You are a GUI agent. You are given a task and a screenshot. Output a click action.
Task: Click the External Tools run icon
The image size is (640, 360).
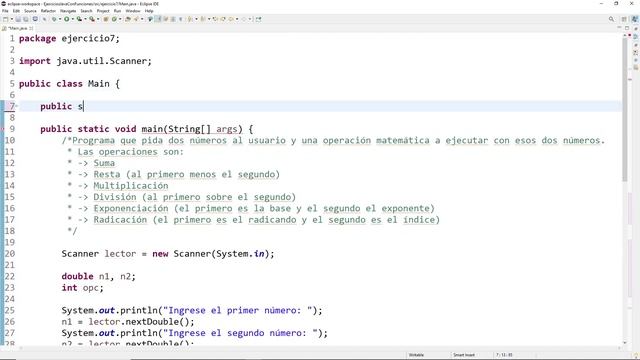[x=92, y=19]
